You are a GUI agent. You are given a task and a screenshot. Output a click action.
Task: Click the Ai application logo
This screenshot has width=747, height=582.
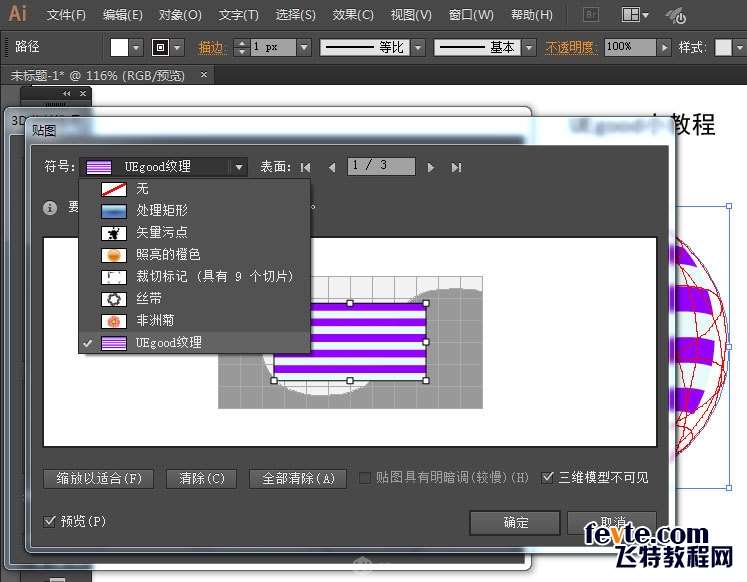pos(17,13)
